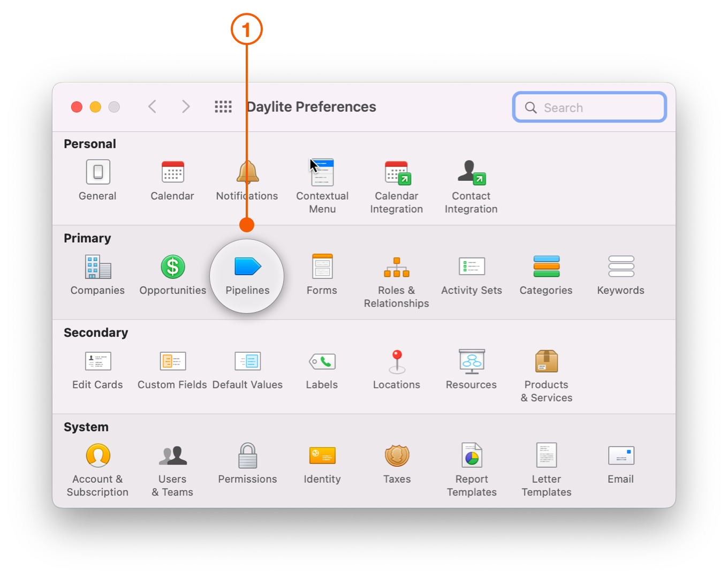Image resolution: width=728 pixels, height=577 pixels.
Task: Select the Roles & Relationships icon
Action: [x=396, y=268]
